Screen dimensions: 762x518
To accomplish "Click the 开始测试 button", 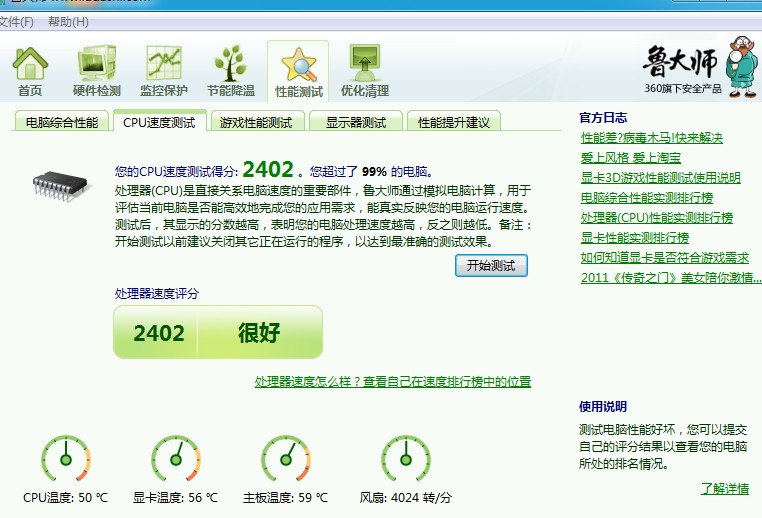I will coord(491,265).
